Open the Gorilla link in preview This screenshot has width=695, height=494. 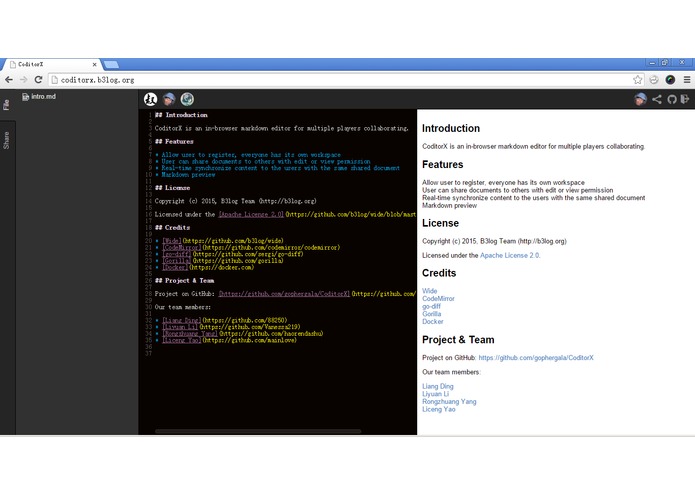pyautogui.click(x=431, y=314)
